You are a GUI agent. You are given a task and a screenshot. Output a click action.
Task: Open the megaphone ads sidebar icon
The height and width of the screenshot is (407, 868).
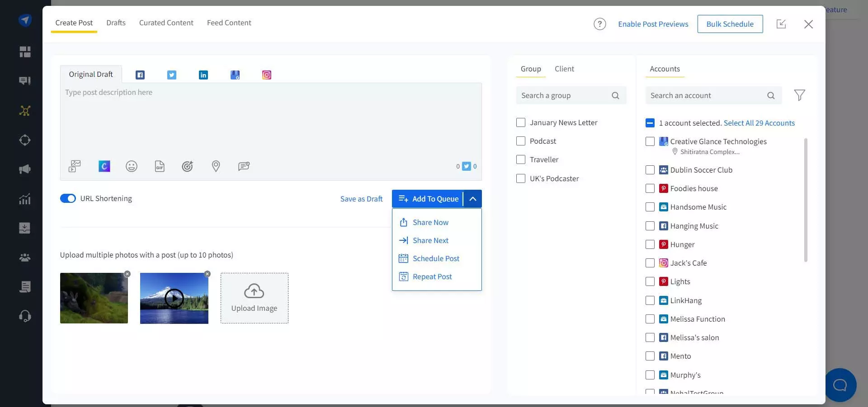pos(25,169)
